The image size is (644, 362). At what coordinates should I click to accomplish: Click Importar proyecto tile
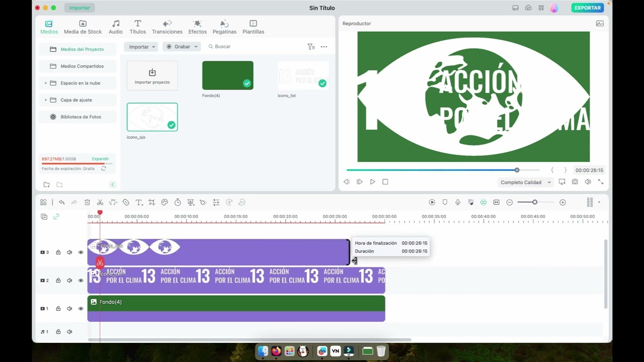click(152, 76)
